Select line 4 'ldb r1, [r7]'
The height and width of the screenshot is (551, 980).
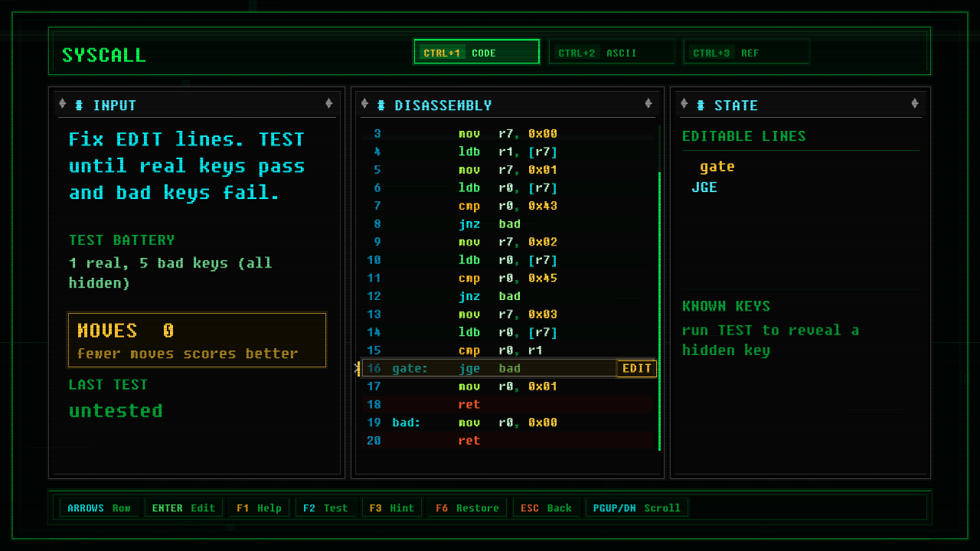click(508, 152)
